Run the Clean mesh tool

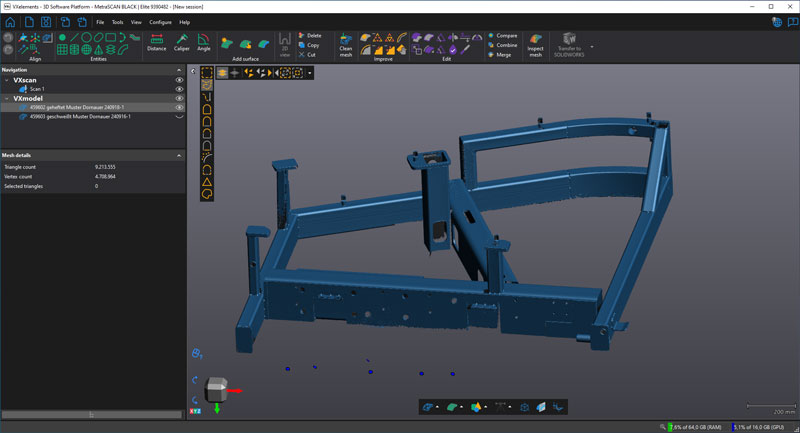[x=346, y=42]
